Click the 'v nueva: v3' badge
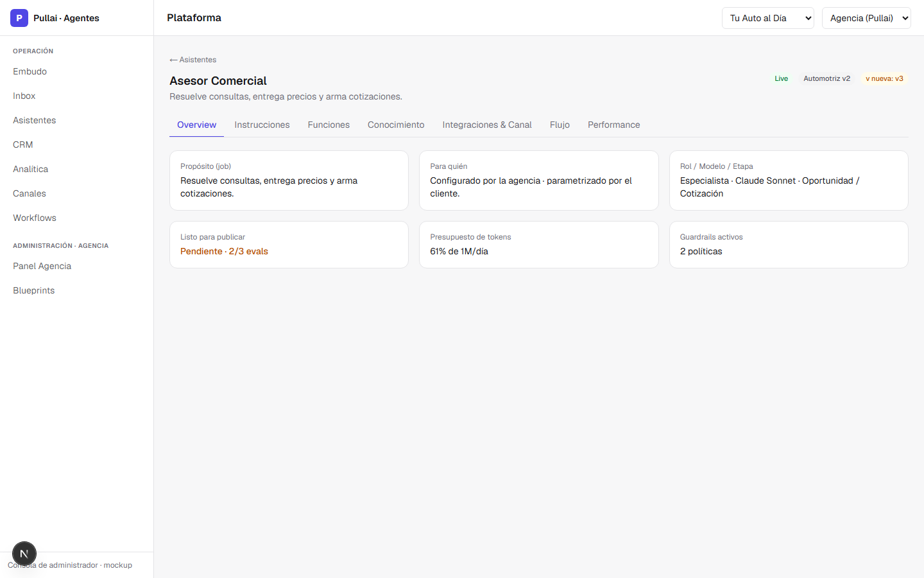 (x=884, y=78)
